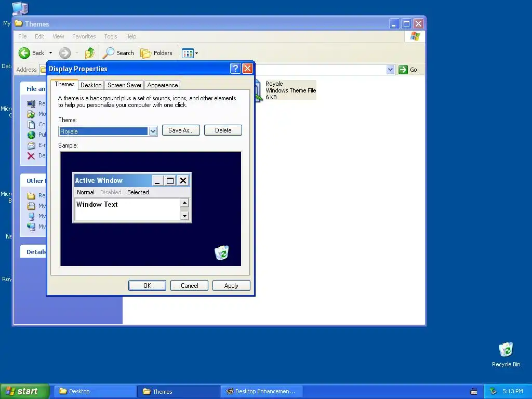Viewport: 532px width, 399px height.
Task: Toggle the Folders pane button
Action: click(156, 53)
